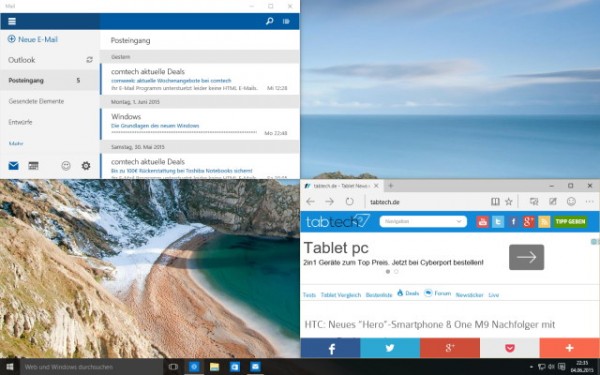Sync the Outlook account
This screenshot has width=600, height=375.
[90, 60]
